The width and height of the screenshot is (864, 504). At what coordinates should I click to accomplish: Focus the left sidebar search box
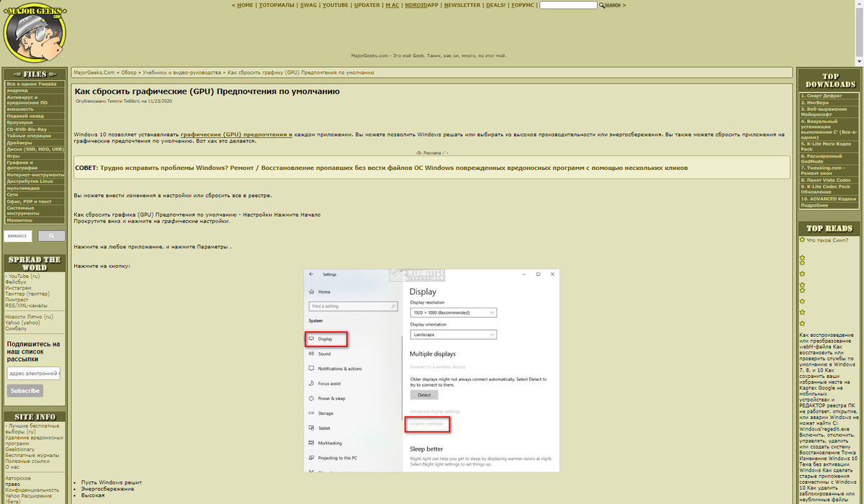tap(18, 235)
